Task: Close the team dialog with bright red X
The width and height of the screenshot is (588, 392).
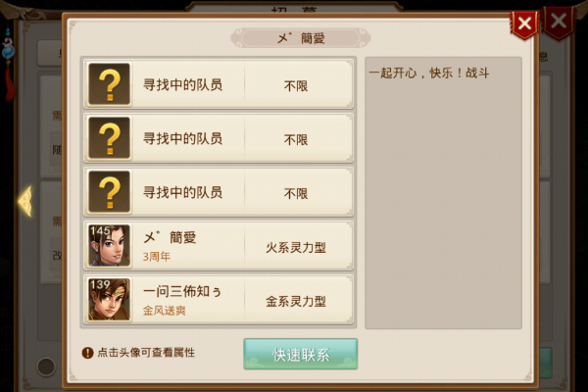Action: coord(524,24)
